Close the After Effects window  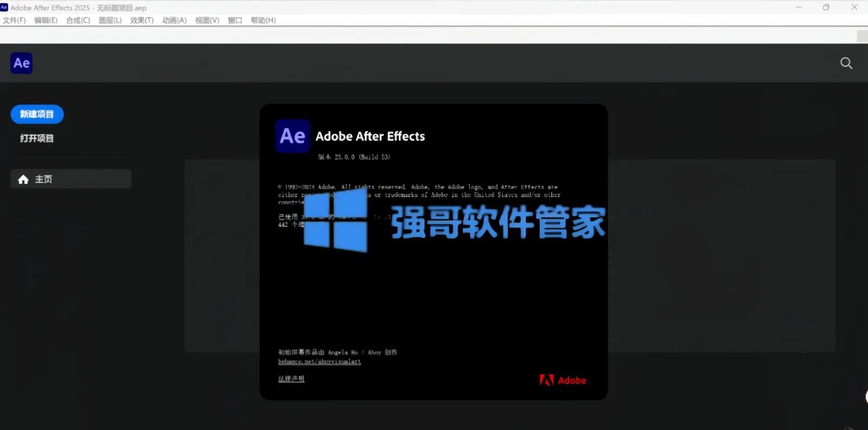(854, 8)
